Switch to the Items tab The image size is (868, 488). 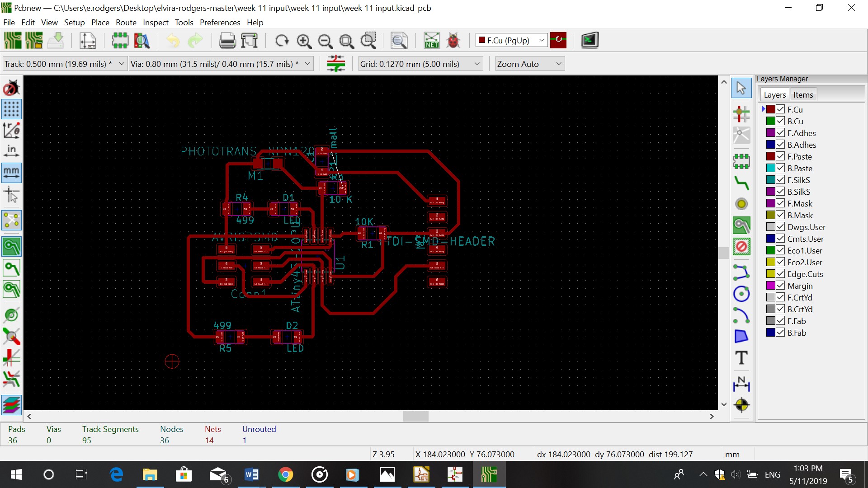[803, 95]
